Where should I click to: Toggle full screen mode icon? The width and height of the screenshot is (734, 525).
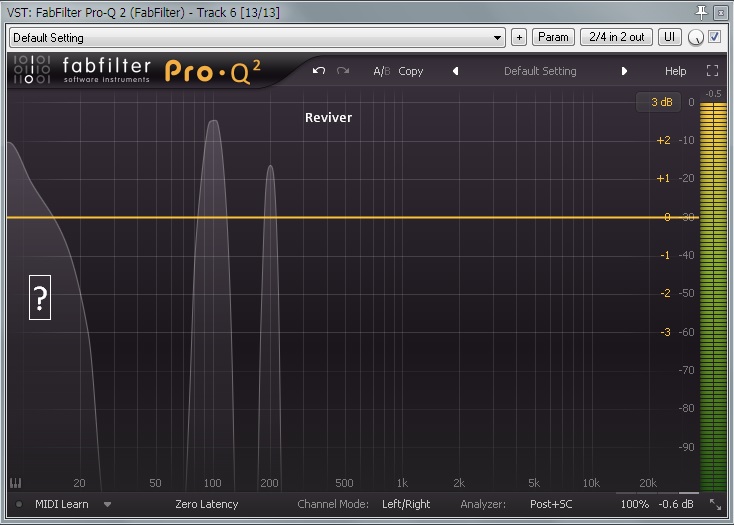point(712,71)
